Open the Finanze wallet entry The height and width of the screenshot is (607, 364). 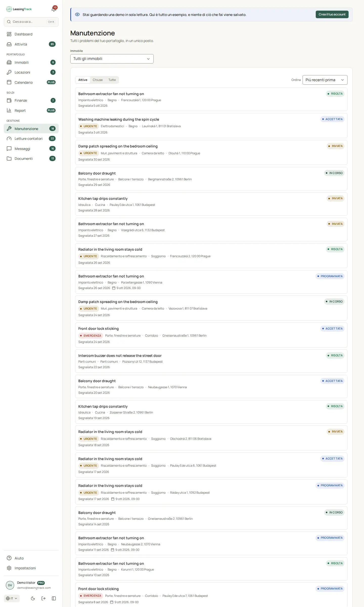(x=31, y=100)
